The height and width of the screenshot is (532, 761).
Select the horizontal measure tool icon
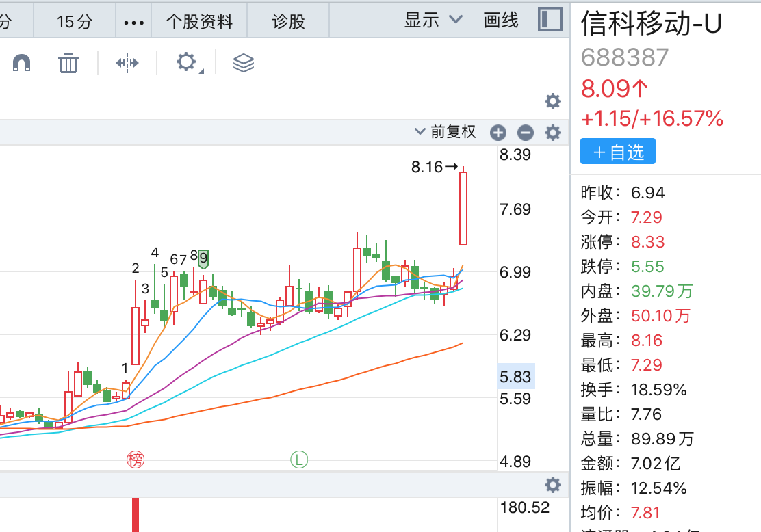[127, 63]
